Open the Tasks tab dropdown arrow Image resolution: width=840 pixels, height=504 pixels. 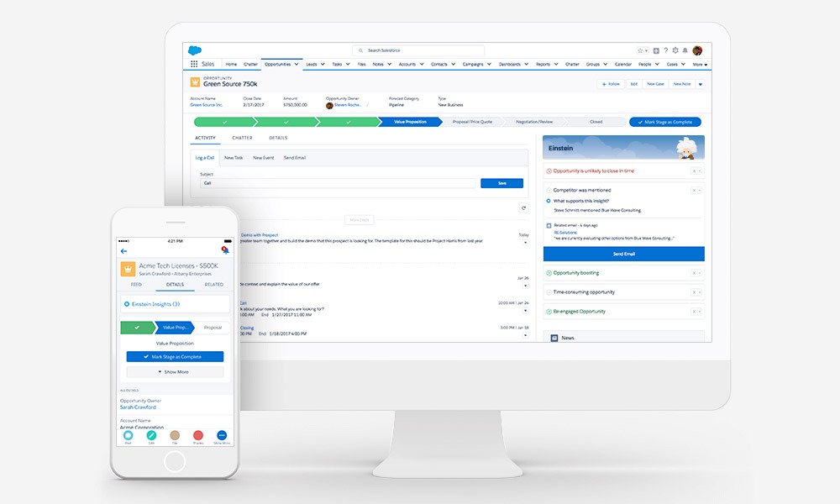(348, 65)
